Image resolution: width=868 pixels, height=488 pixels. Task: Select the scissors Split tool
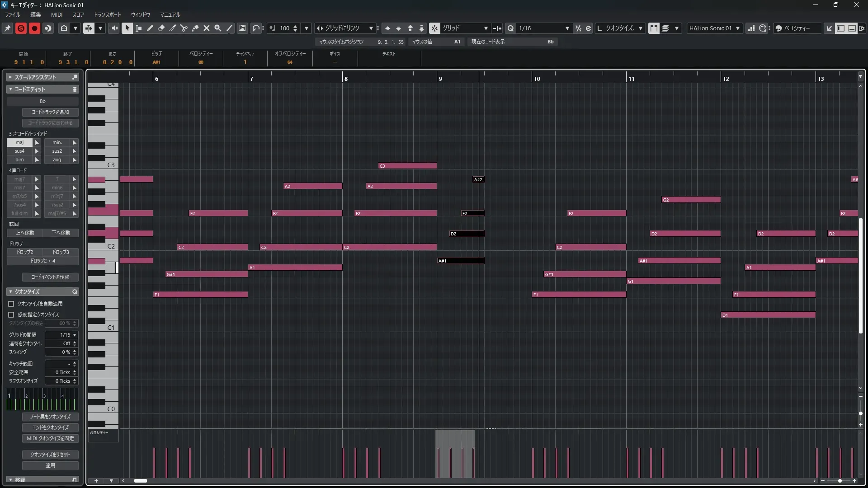(184, 28)
